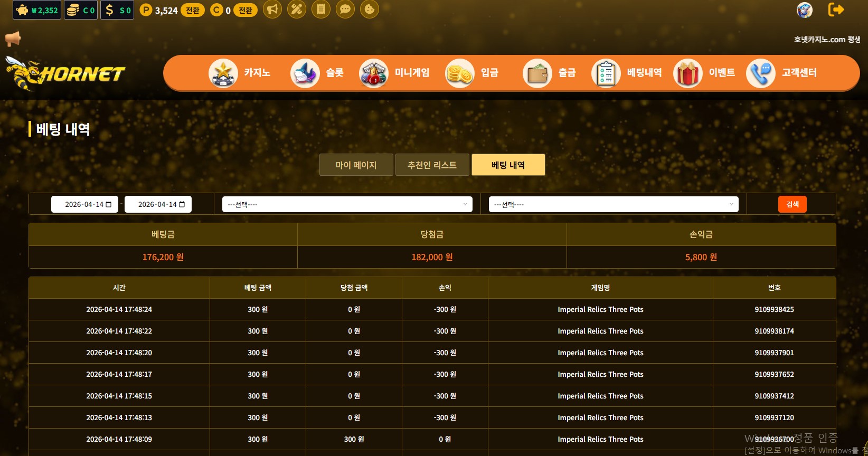Open the 카지노 casino menu
Viewport: 868px width, 456px height.
240,73
